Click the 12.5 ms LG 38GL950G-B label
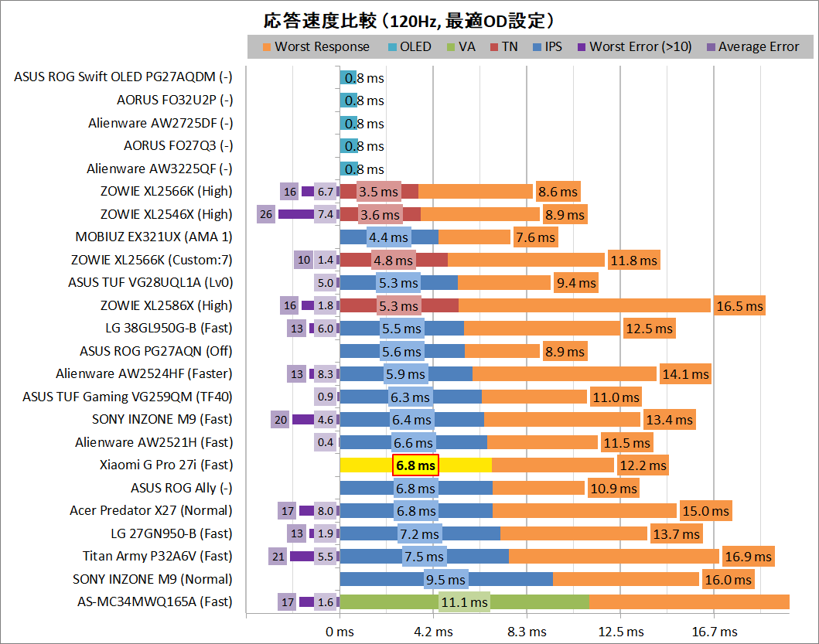 [650, 329]
